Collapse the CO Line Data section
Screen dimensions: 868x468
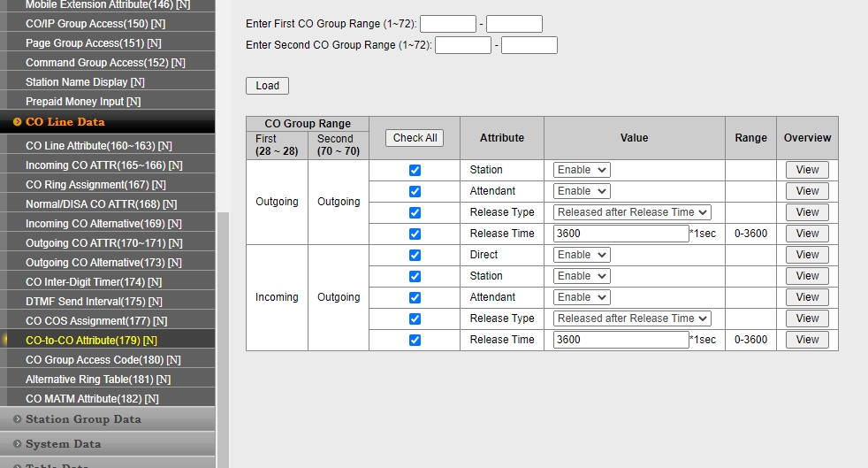click(x=65, y=122)
